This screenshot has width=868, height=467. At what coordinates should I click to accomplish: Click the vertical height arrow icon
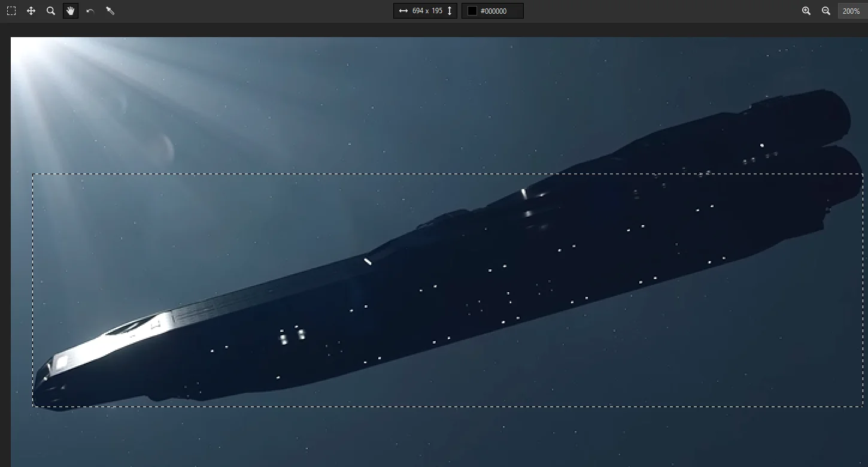pos(450,11)
